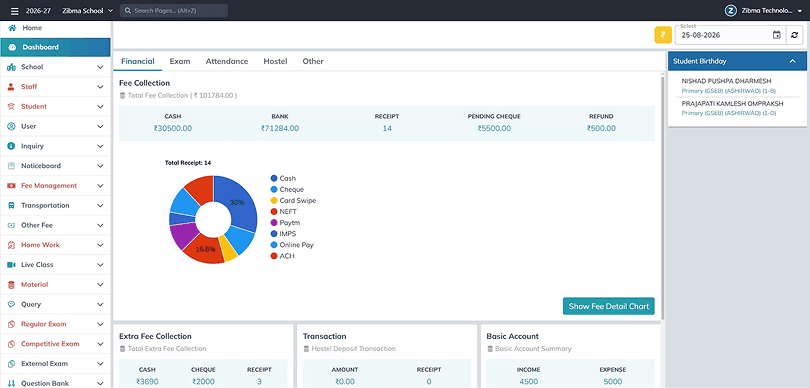The height and width of the screenshot is (388, 810).
Task: Click the Staff person icon
Action: coord(11,87)
